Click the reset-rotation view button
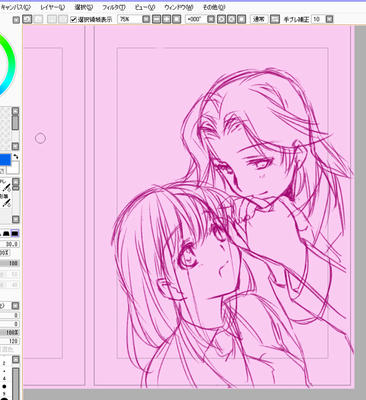The width and height of the screenshot is (366, 400). point(241,19)
